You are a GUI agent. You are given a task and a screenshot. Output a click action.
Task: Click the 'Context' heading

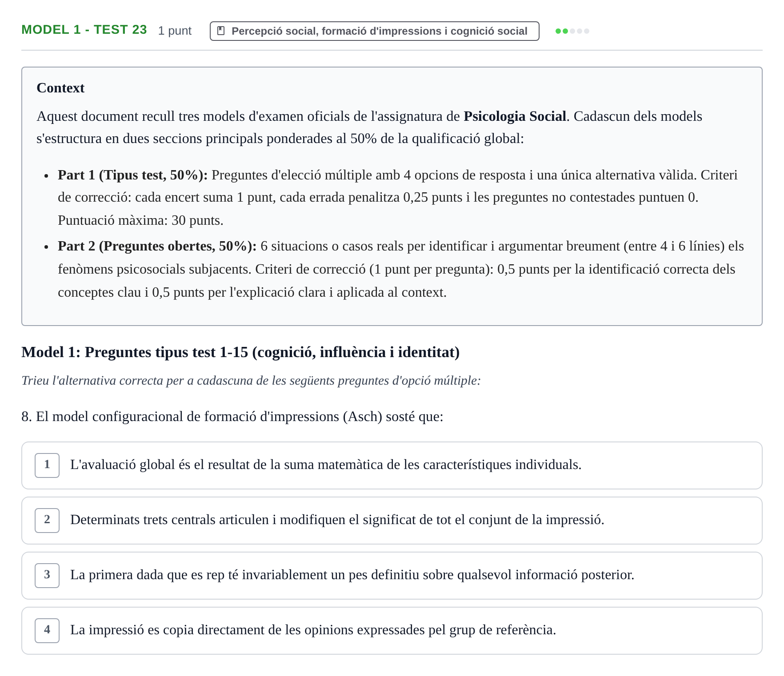(60, 88)
